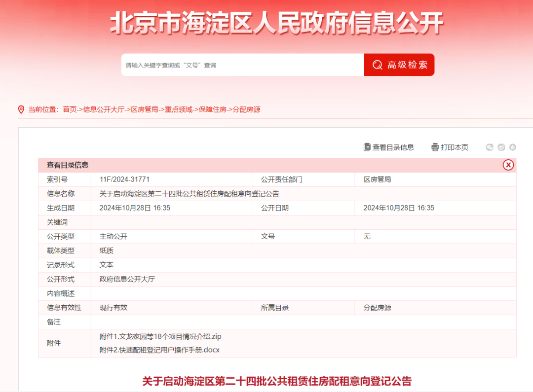Click the info name 关于启动海淀区第二十四批 cell
This screenshot has height=392, width=533.
189,194
